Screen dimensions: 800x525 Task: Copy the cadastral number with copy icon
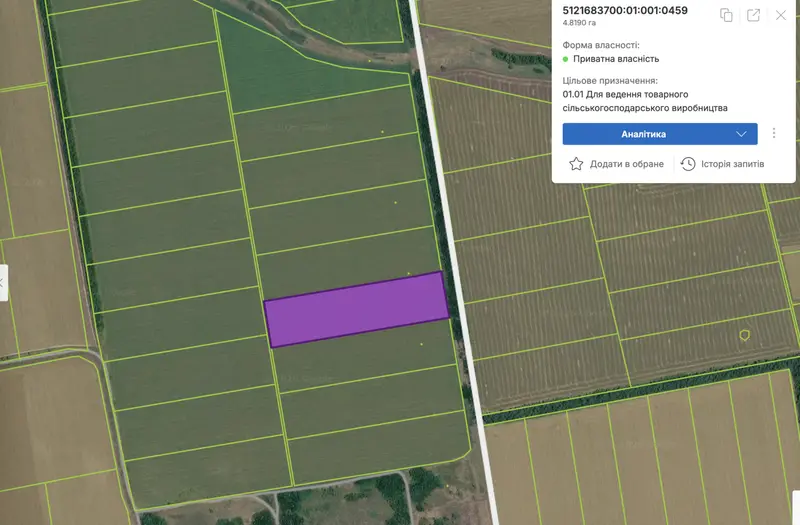(726, 15)
